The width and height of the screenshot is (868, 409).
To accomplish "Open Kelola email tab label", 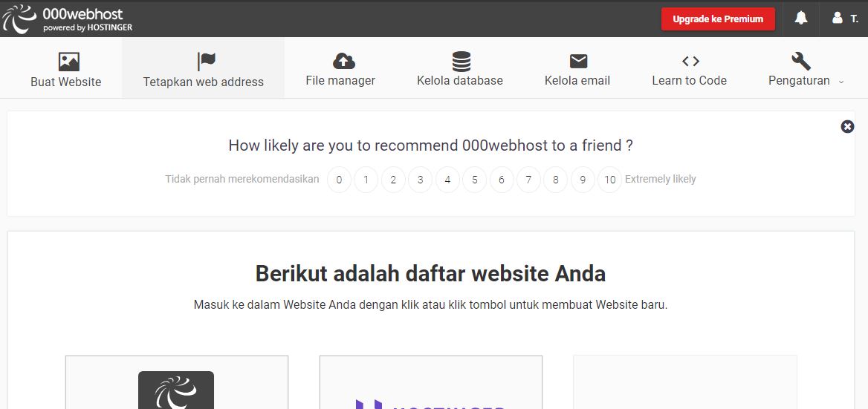I will (577, 81).
